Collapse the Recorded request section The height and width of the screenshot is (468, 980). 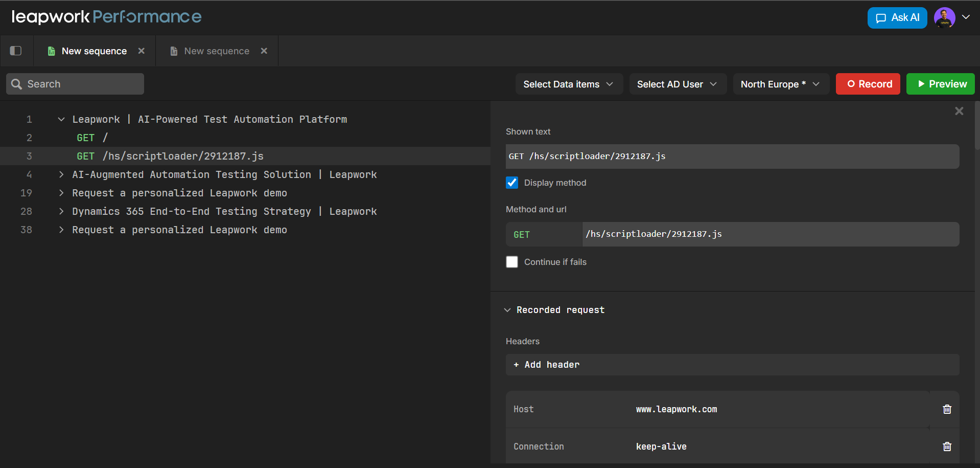pos(507,310)
